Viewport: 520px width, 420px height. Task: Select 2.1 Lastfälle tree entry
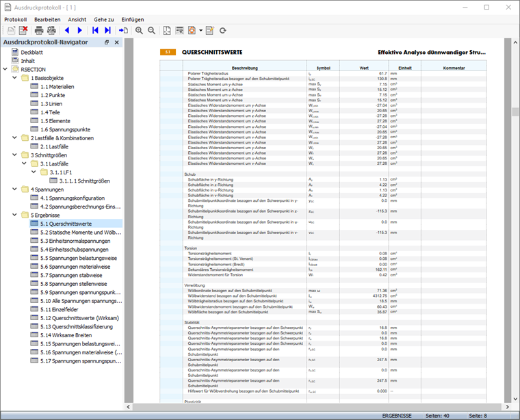[x=54, y=146]
